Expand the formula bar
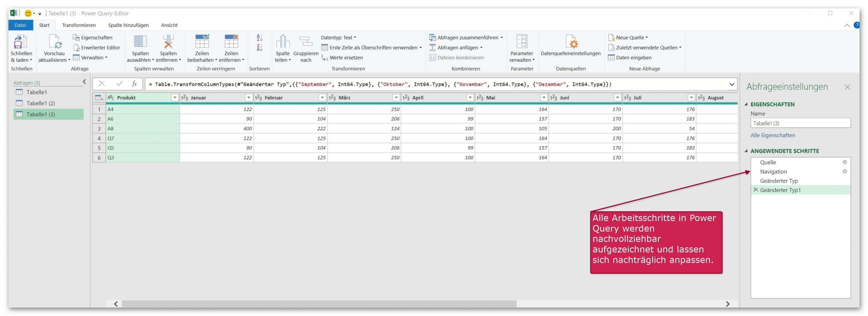 tap(732, 84)
